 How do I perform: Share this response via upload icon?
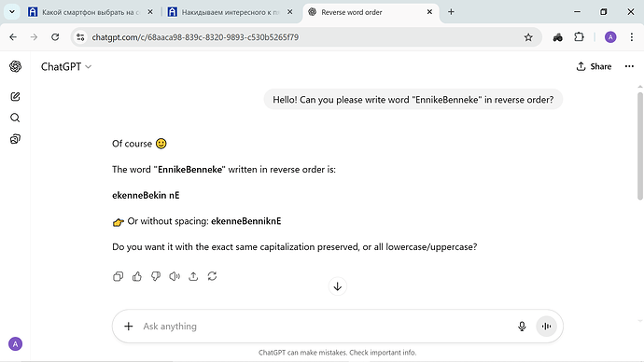193,276
